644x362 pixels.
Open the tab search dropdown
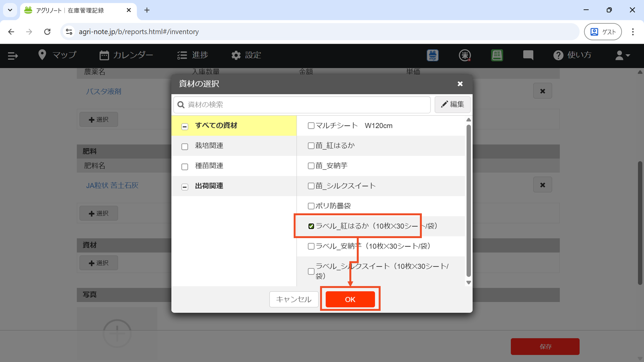[x=10, y=10]
